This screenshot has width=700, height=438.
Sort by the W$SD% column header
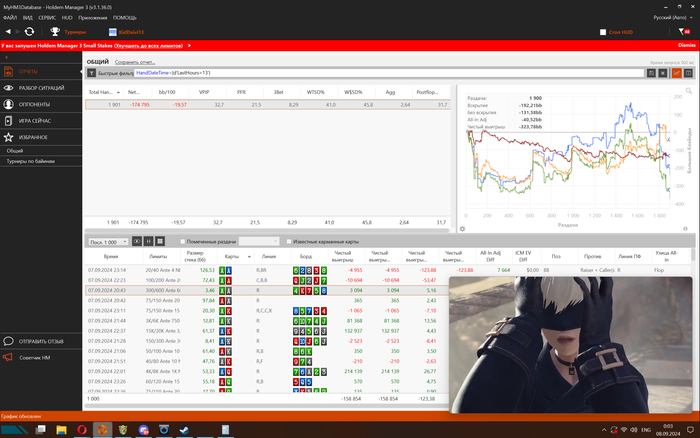click(353, 92)
